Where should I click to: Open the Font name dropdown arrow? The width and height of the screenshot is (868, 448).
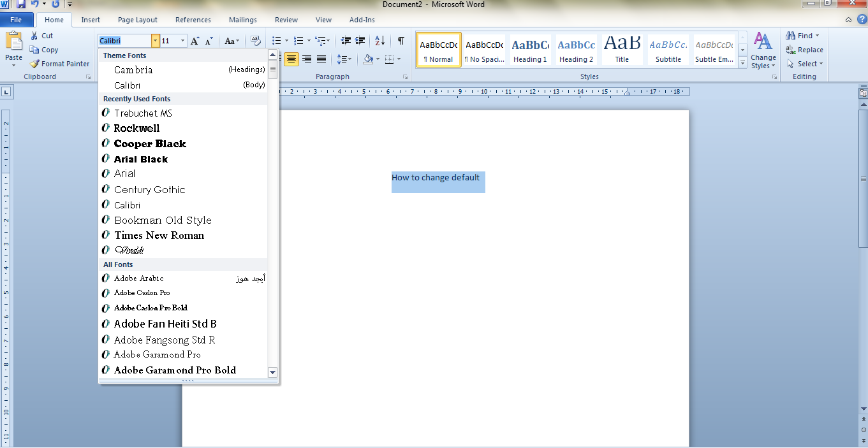coord(155,41)
